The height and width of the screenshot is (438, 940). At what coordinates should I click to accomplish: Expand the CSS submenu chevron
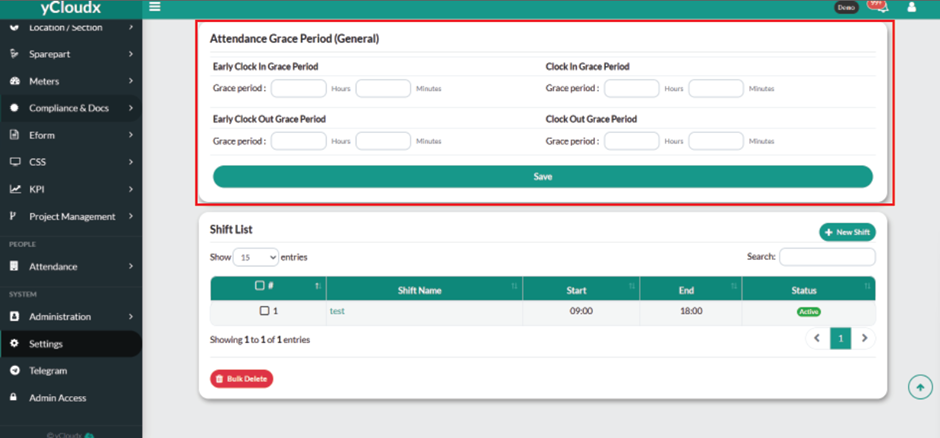click(130, 162)
